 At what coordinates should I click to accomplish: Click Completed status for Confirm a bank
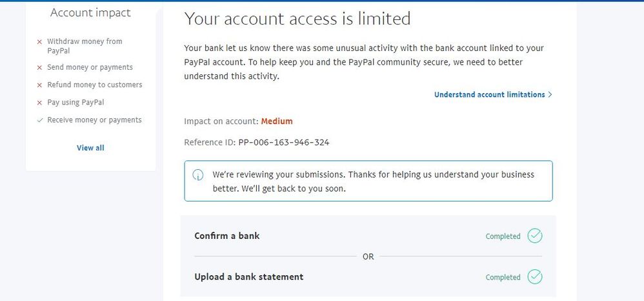503,236
